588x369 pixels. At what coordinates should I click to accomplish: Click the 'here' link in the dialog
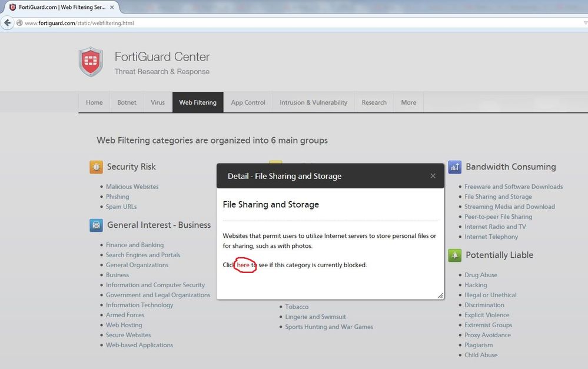243,265
